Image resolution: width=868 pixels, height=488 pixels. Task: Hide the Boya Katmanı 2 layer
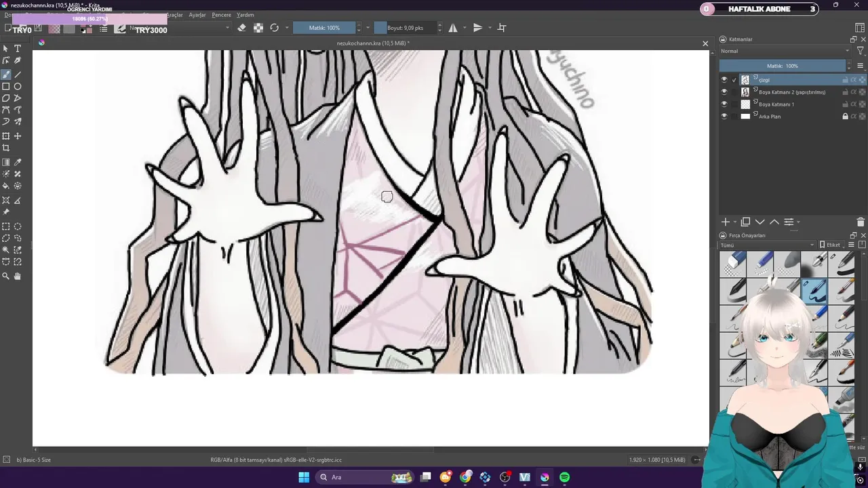(x=724, y=92)
